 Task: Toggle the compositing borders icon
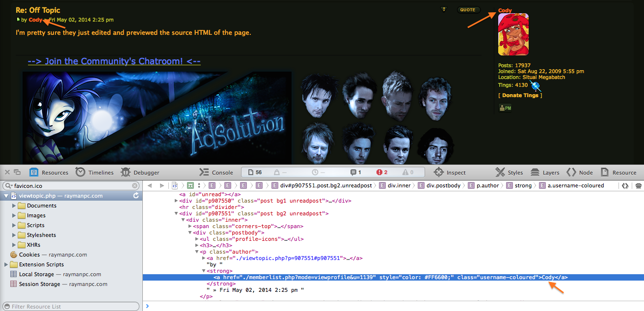639,186
